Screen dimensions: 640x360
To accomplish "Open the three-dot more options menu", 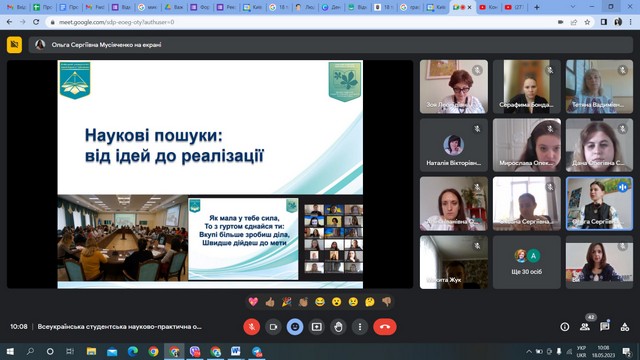I will pos(360,327).
